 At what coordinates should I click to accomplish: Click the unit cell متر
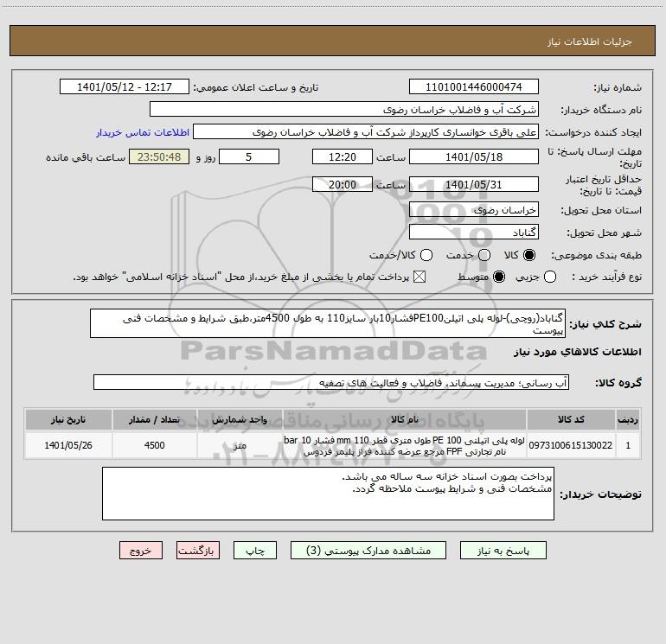click(x=240, y=445)
